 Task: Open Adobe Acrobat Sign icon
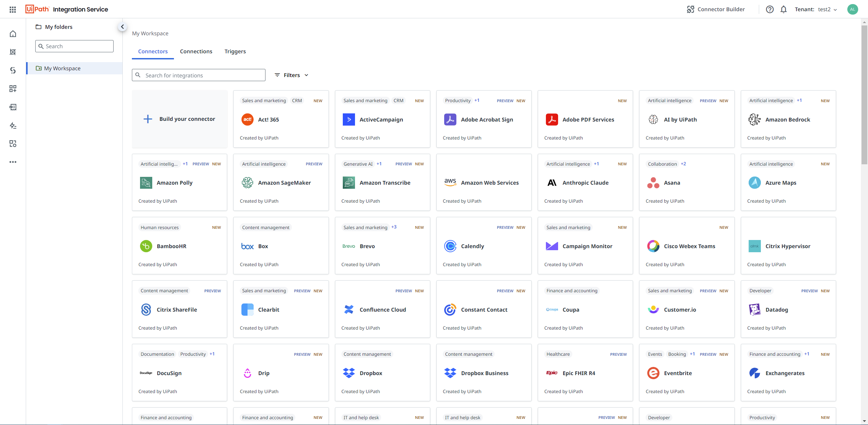click(450, 119)
